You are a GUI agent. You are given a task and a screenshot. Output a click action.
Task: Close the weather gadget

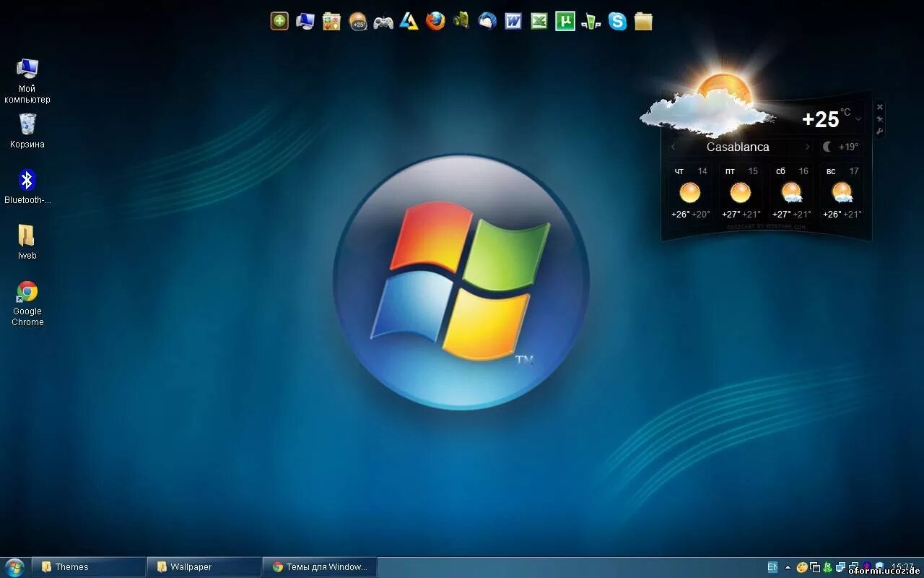click(879, 107)
